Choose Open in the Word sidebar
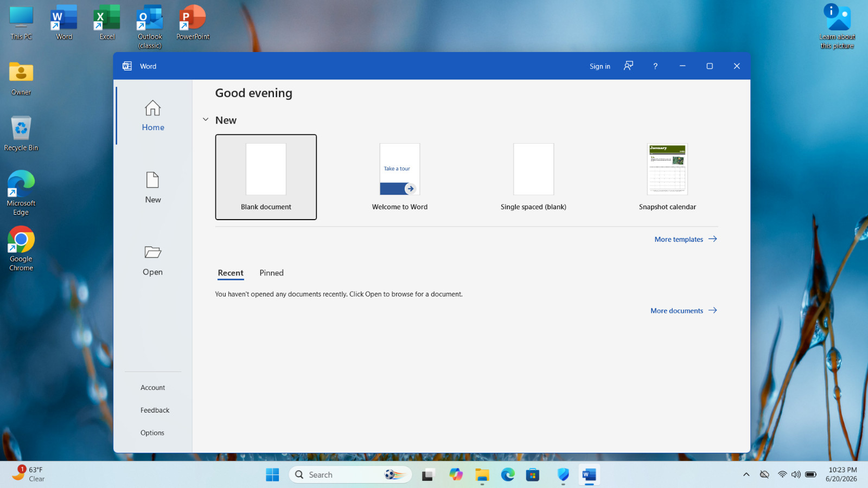 [x=153, y=261]
